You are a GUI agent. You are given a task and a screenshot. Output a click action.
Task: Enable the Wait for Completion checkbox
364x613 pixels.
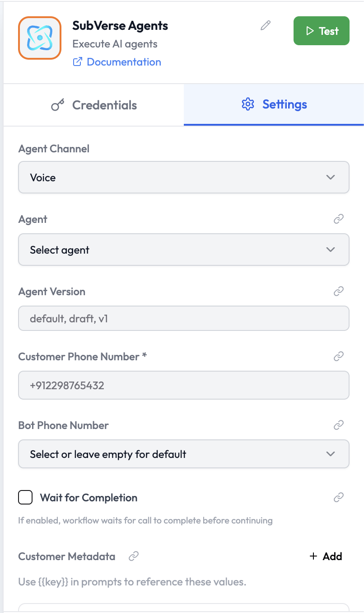pyautogui.click(x=25, y=497)
